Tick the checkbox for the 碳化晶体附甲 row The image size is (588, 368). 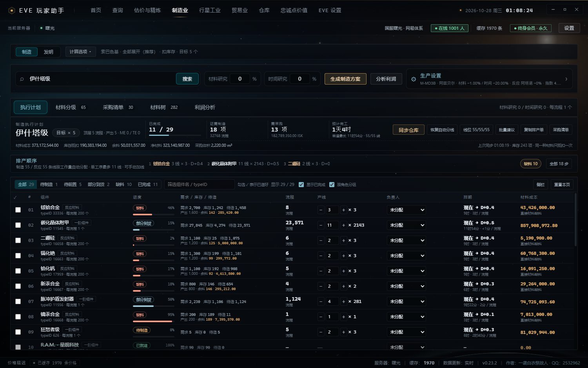pyautogui.click(x=18, y=225)
